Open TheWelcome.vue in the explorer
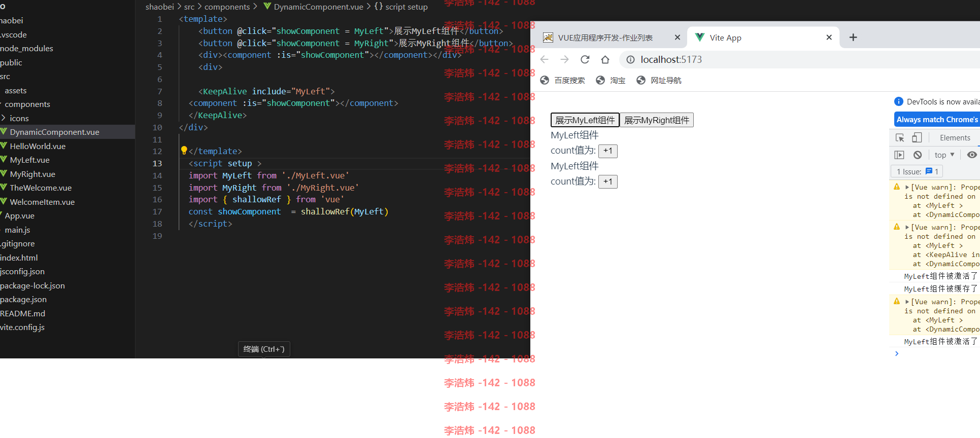This screenshot has width=980, height=438. [x=41, y=188]
